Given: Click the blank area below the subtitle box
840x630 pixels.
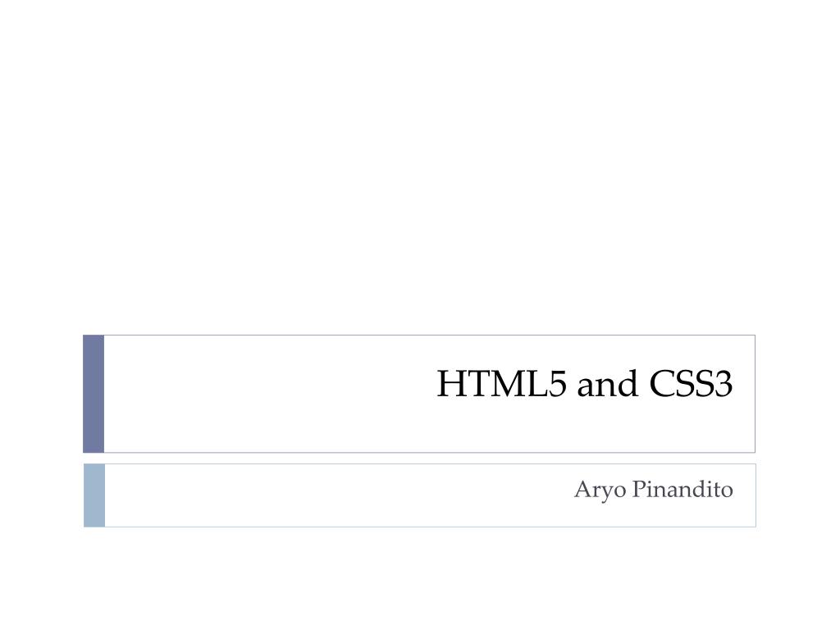Looking at the screenshot, I should (420, 578).
